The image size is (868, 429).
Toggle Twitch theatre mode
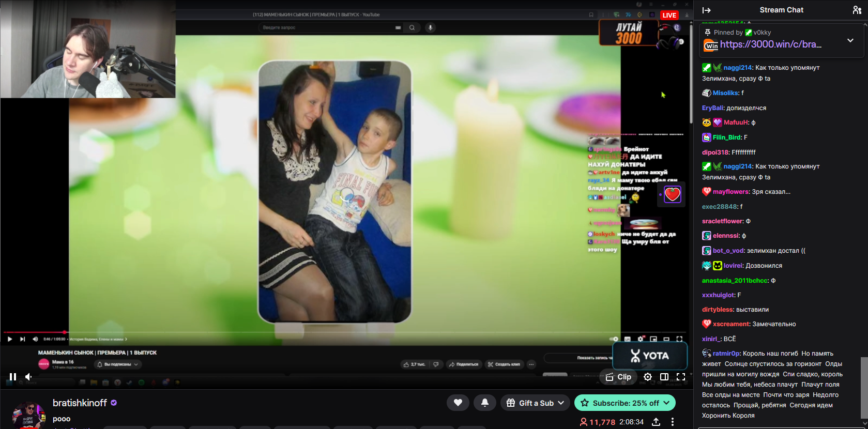click(664, 377)
